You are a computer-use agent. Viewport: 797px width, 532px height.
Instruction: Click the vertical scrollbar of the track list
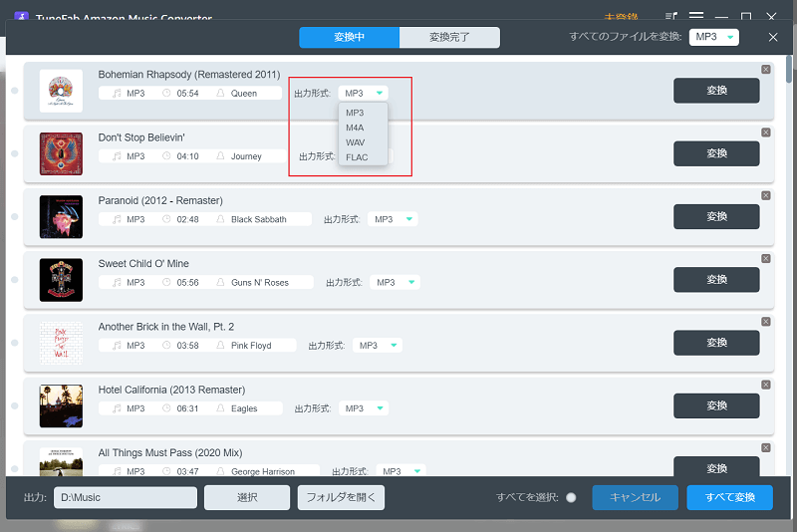789,69
